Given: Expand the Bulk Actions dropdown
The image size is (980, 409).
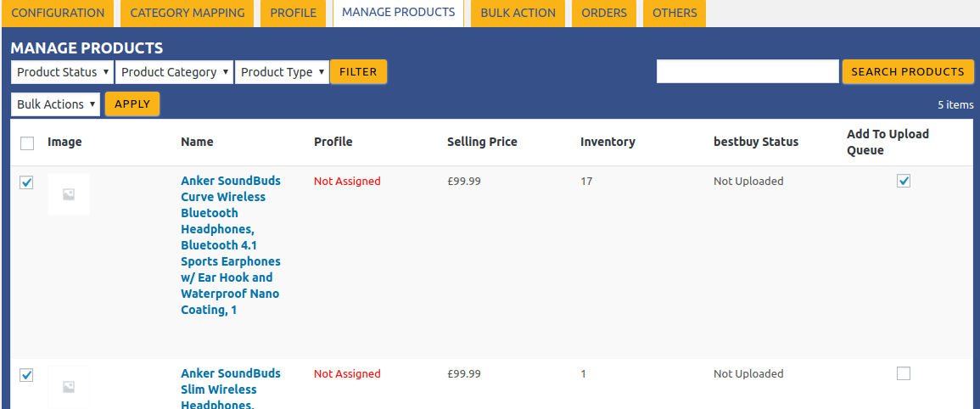Looking at the screenshot, I should coord(55,104).
